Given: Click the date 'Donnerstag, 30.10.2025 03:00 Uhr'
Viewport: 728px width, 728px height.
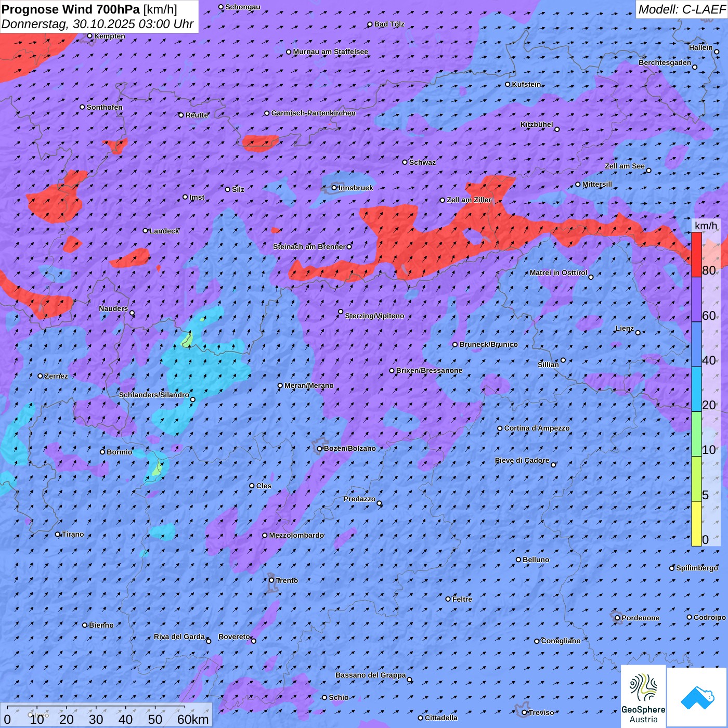Looking at the screenshot, I should (x=97, y=24).
